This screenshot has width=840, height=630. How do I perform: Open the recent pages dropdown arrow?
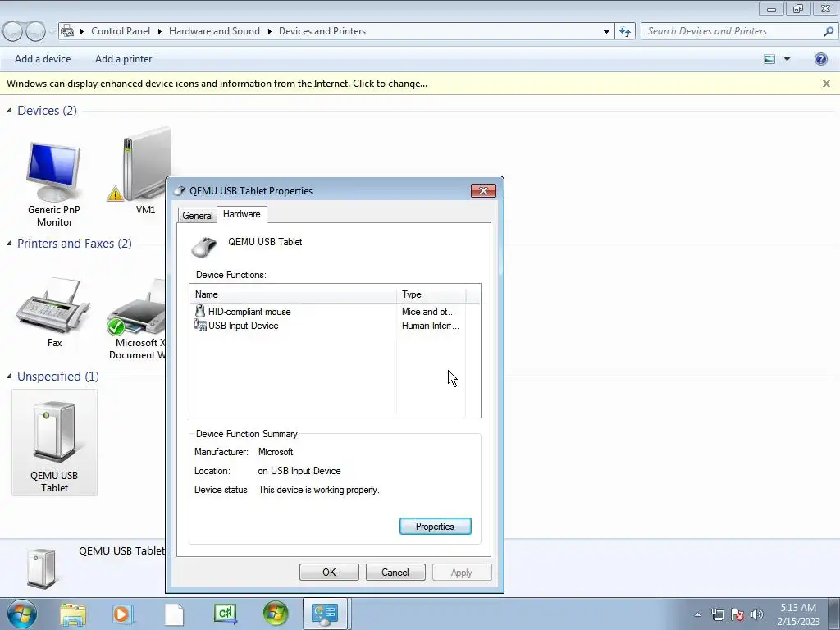point(52,31)
